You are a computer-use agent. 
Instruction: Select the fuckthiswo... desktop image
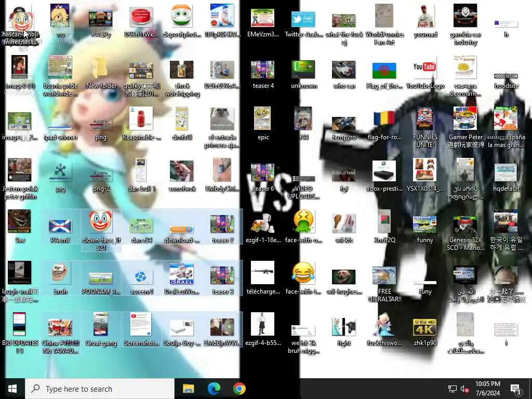point(384,329)
